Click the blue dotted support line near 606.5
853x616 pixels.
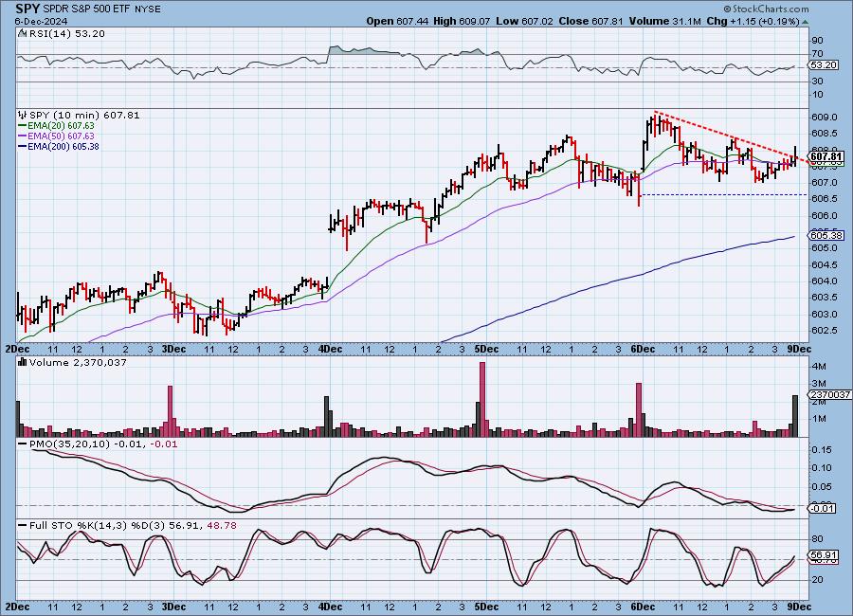tap(723, 194)
